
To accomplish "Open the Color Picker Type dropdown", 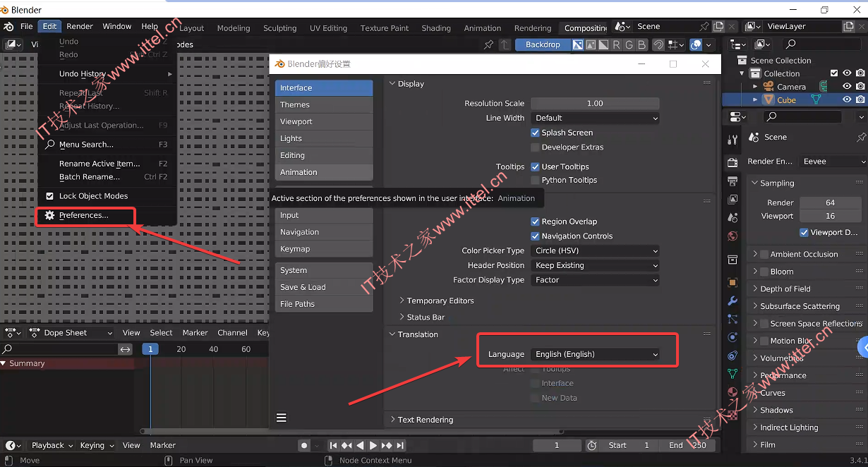I will 595,250.
